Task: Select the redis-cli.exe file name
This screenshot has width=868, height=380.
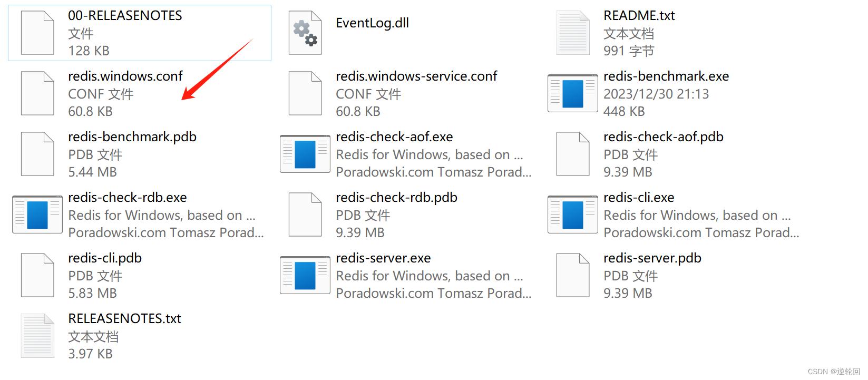Action: point(639,198)
